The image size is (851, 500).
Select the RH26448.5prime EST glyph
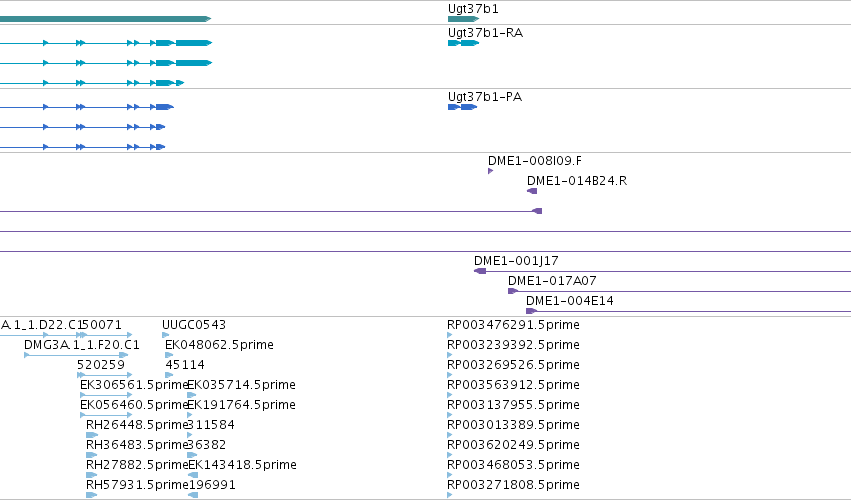point(92,435)
